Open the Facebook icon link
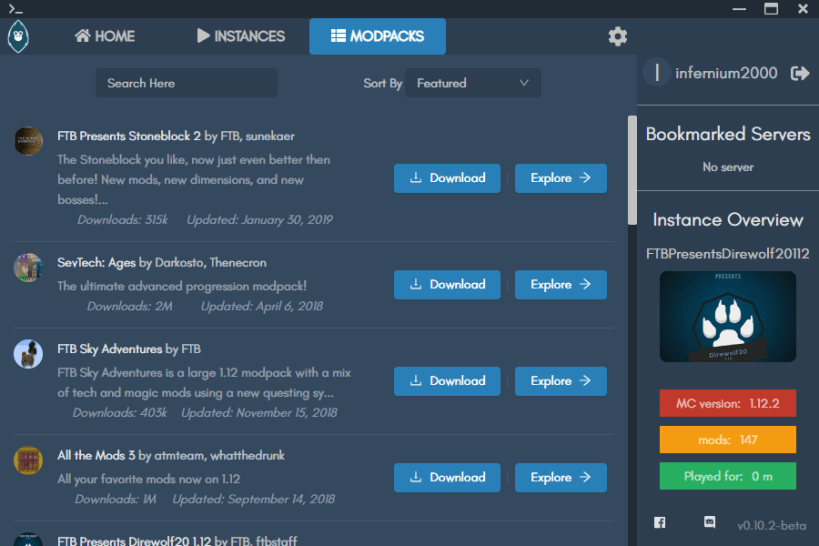The width and height of the screenshot is (819, 546). [660, 522]
